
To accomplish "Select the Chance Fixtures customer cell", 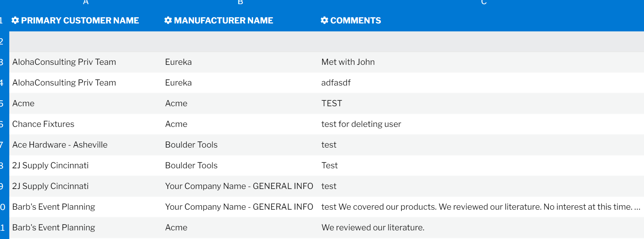I will click(43, 124).
